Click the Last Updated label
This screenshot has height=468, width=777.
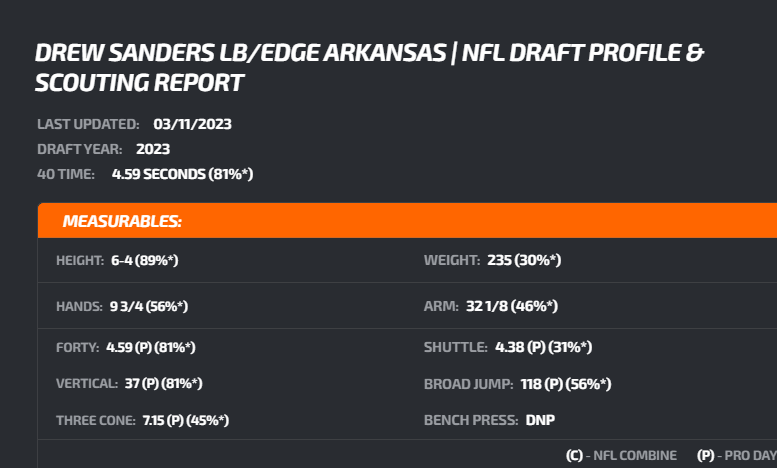point(88,124)
